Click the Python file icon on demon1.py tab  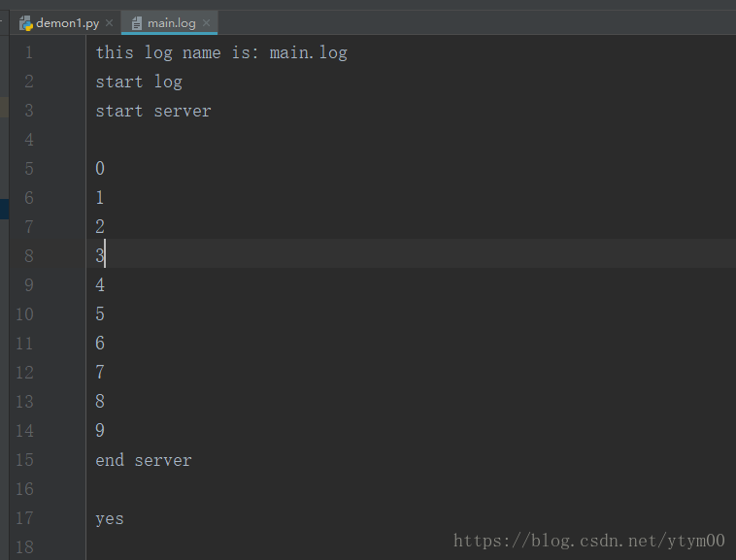tap(26, 23)
